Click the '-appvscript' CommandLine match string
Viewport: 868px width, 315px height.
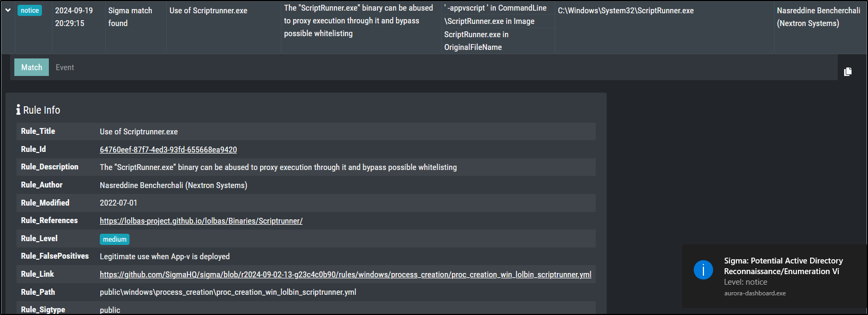[495, 8]
